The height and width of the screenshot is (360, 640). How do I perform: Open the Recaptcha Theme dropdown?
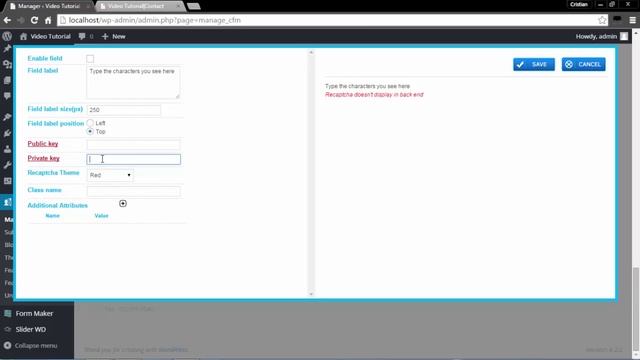[110, 175]
